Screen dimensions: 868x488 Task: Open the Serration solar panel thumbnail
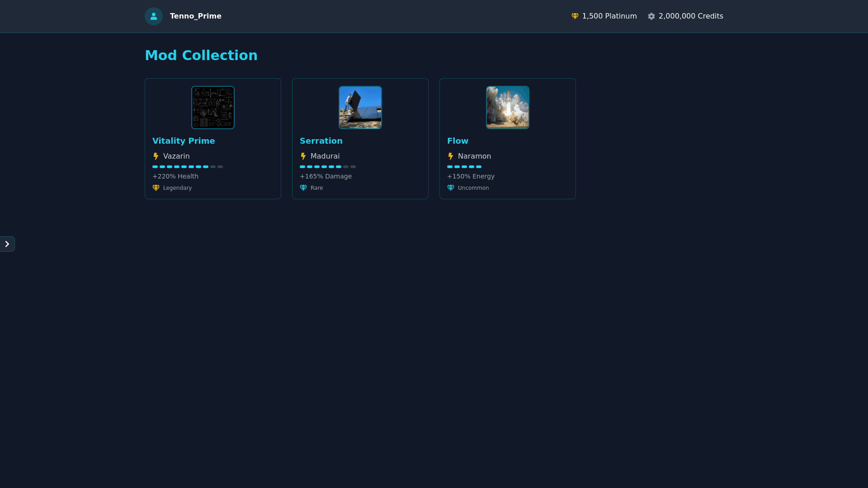pyautogui.click(x=360, y=108)
